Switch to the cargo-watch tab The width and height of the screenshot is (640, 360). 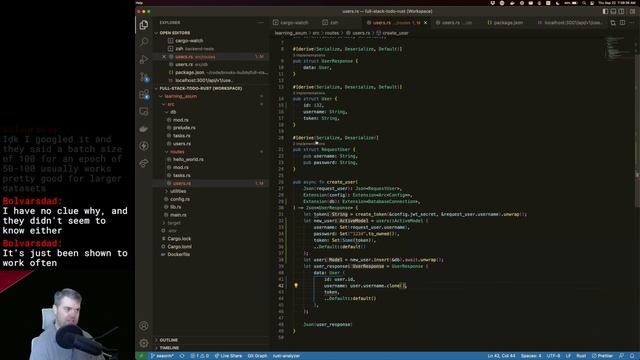(291, 23)
